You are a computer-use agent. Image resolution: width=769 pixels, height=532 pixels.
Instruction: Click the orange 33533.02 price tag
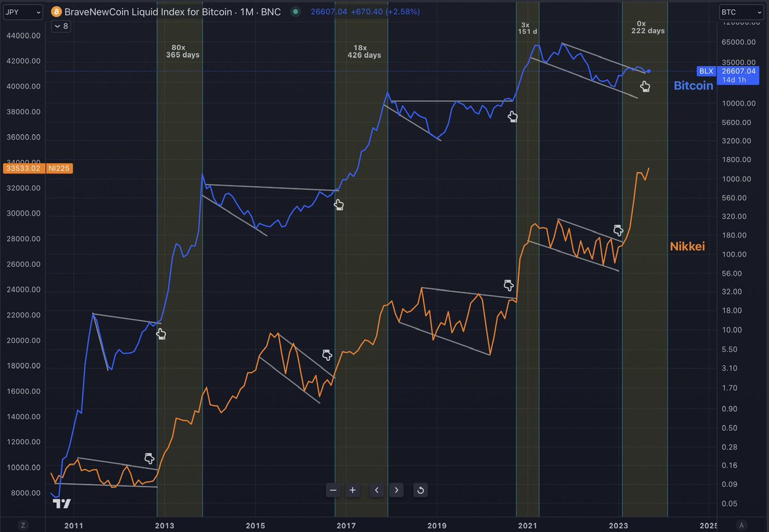(x=23, y=168)
